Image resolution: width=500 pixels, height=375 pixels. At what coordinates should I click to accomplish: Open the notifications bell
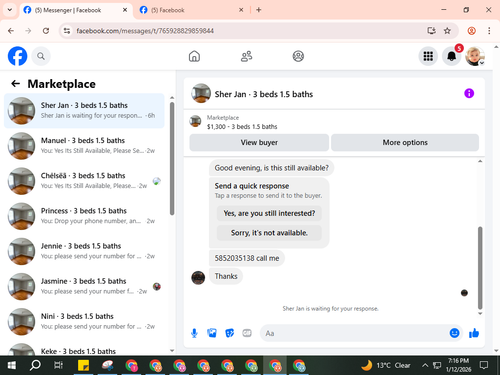pyautogui.click(x=451, y=56)
